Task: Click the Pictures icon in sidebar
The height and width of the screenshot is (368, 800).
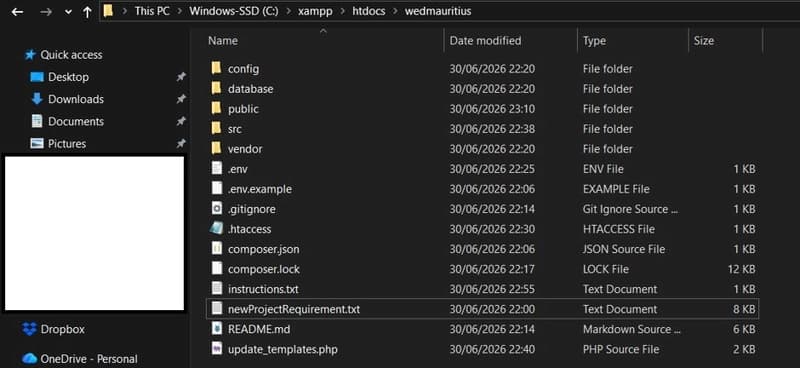Action: [x=37, y=143]
